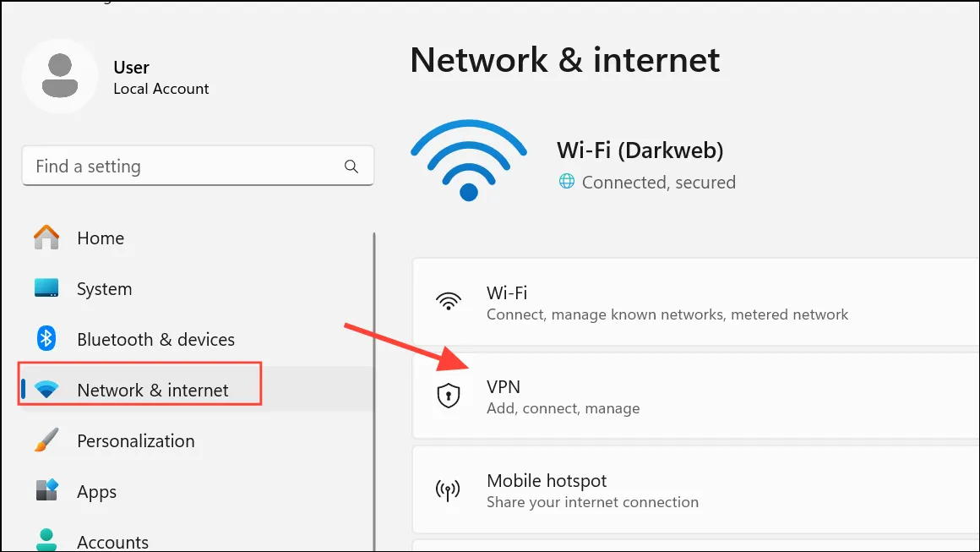
Task: Click the Mobile hotspot antenna icon
Action: pos(448,490)
